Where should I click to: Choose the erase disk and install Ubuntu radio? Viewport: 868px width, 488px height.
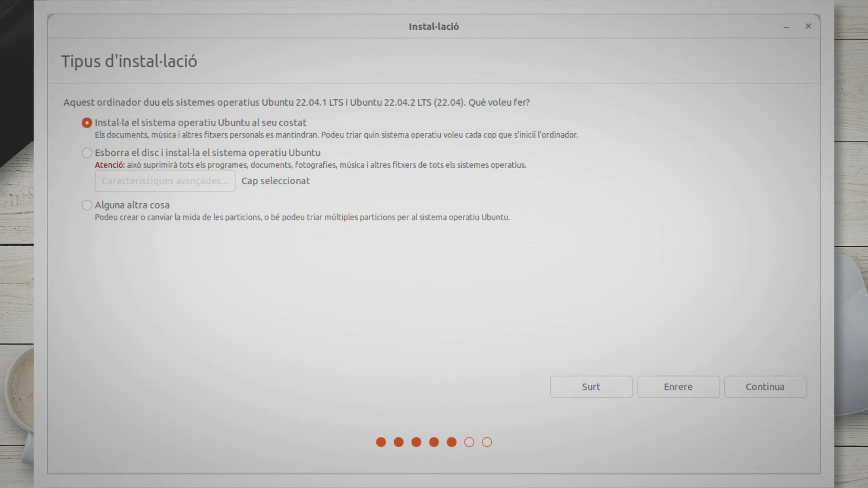point(87,153)
